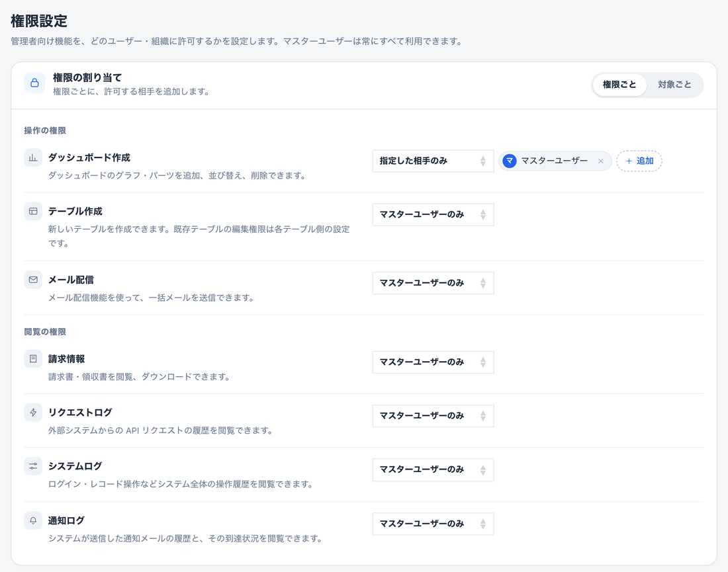This screenshot has height=572, width=728.
Task: Click the 操作の権限 section heading
Action: pos(45,131)
